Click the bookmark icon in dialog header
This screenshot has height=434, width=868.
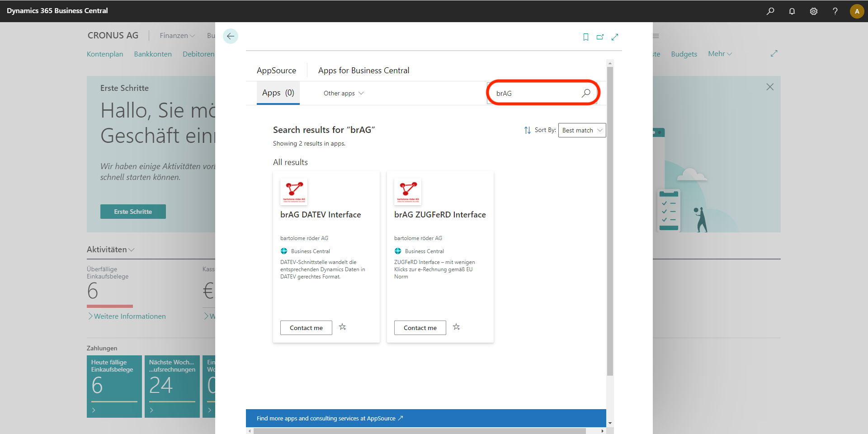pyautogui.click(x=585, y=37)
